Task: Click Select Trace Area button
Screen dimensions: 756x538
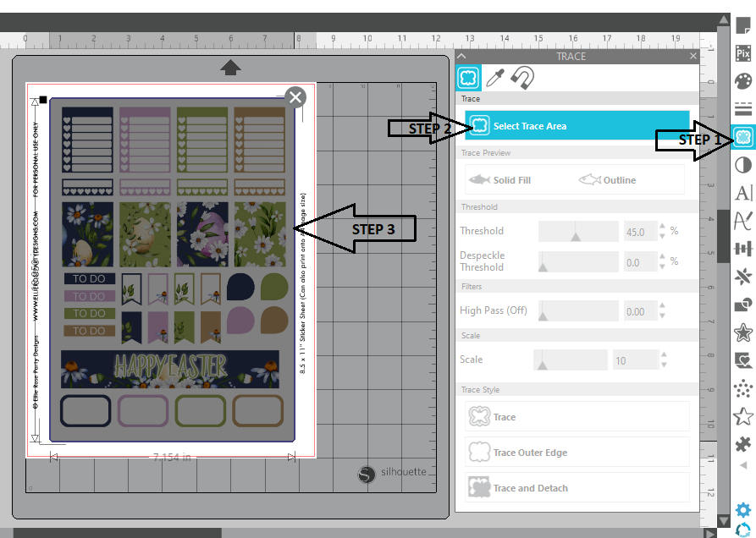Action: pyautogui.click(x=577, y=126)
